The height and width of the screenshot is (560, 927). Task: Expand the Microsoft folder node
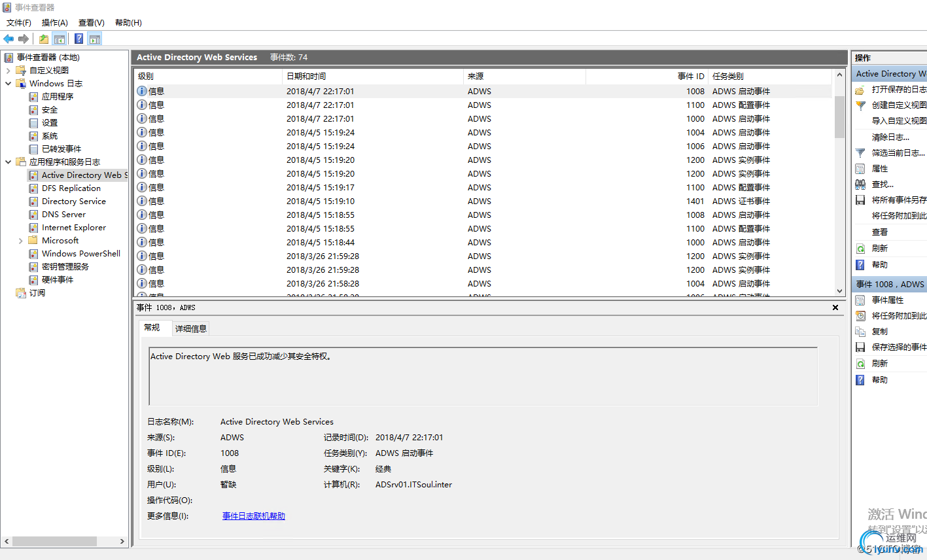[21, 241]
